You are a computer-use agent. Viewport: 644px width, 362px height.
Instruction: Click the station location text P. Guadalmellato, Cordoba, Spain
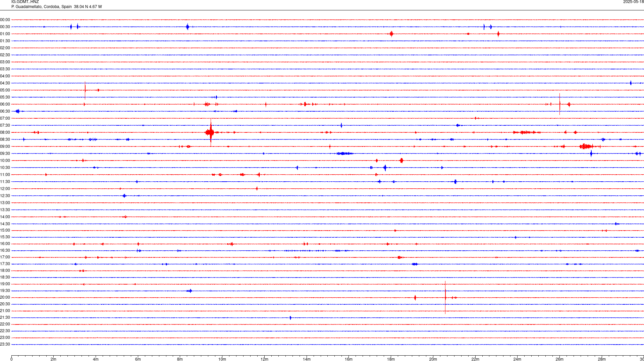click(x=42, y=7)
